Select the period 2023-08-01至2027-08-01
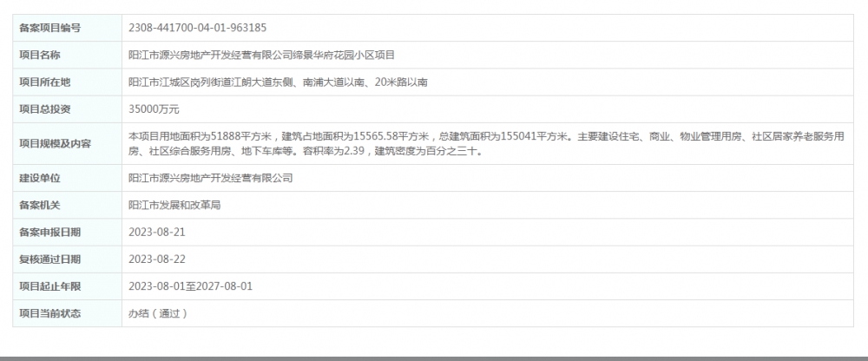 pyautogui.click(x=190, y=286)
